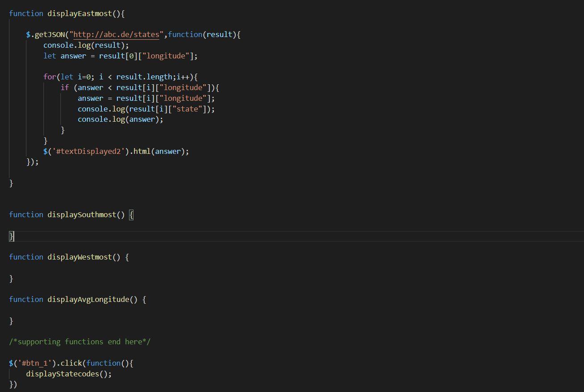Click the closing brace after displaySouthmost
This screenshot has height=392, width=584.
click(11, 236)
